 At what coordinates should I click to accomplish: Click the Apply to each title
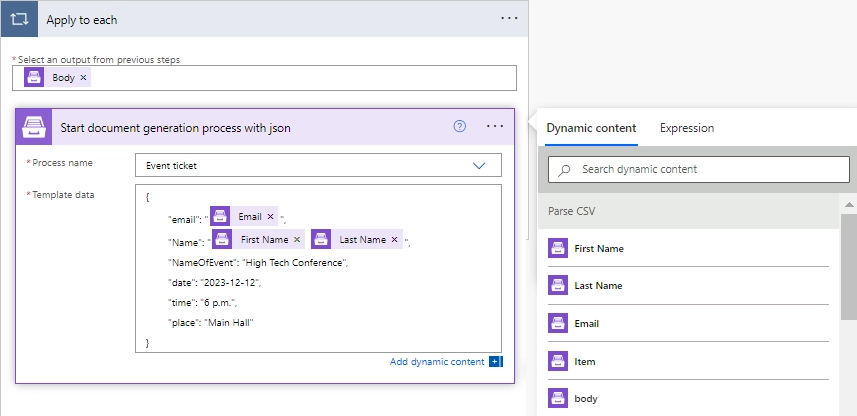pyautogui.click(x=81, y=20)
